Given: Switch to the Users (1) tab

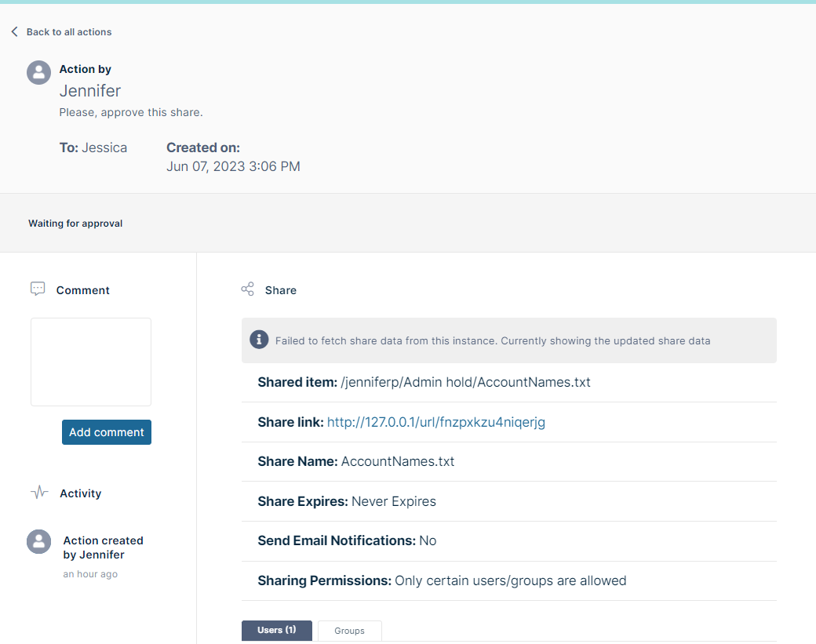Looking at the screenshot, I should tap(277, 631).
